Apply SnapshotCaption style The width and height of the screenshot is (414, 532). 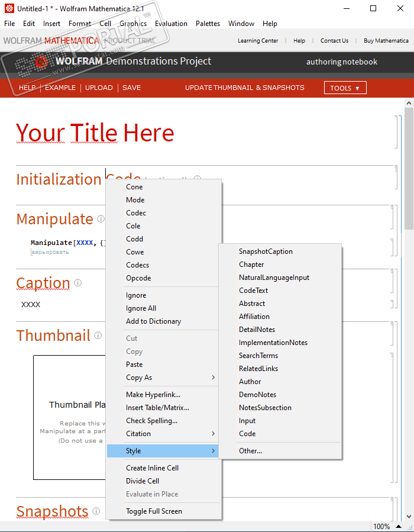point(280,252)
